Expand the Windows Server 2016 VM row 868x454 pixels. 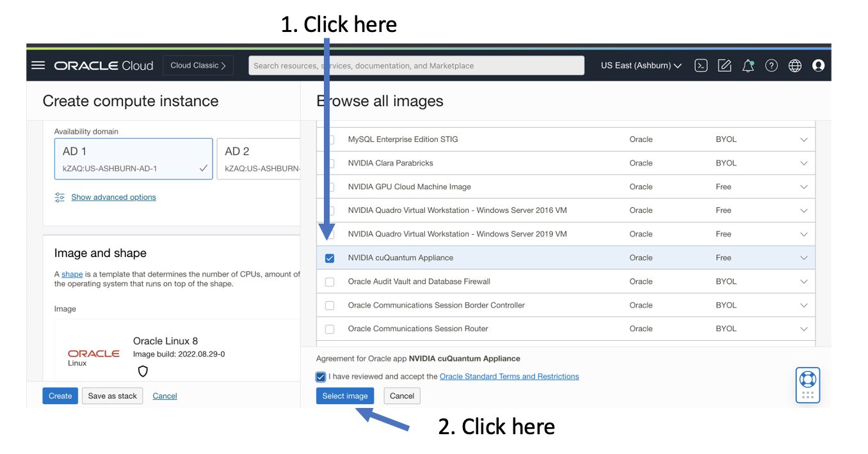(x=804, y=210)
